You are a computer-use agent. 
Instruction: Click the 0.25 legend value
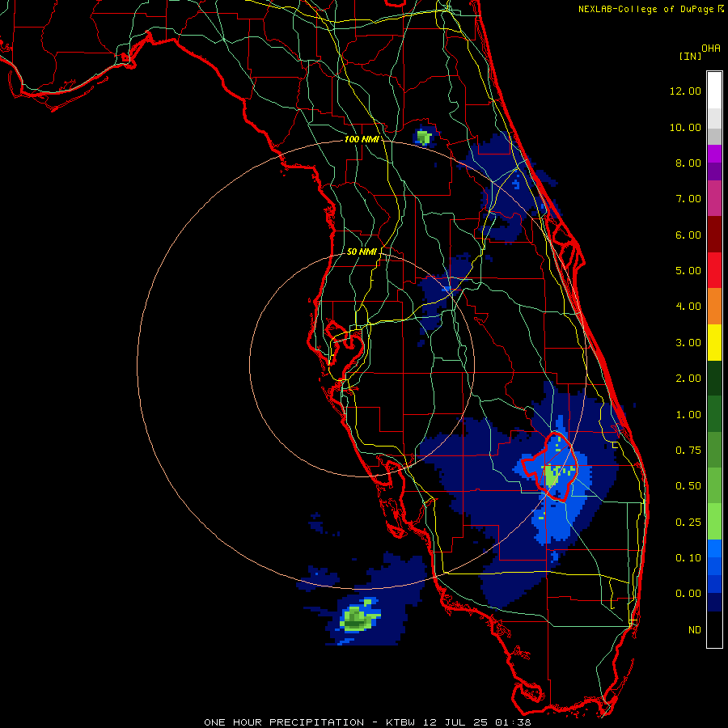point(688,523)
